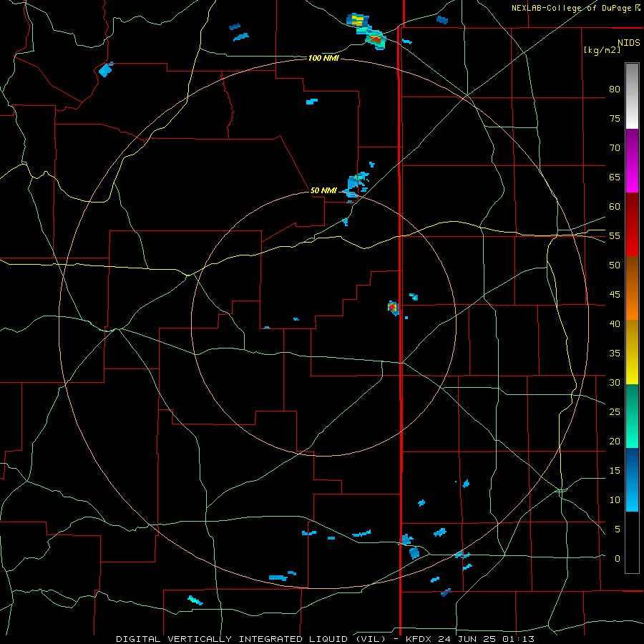Pick the green segment of the color bar

click(632, 416)
